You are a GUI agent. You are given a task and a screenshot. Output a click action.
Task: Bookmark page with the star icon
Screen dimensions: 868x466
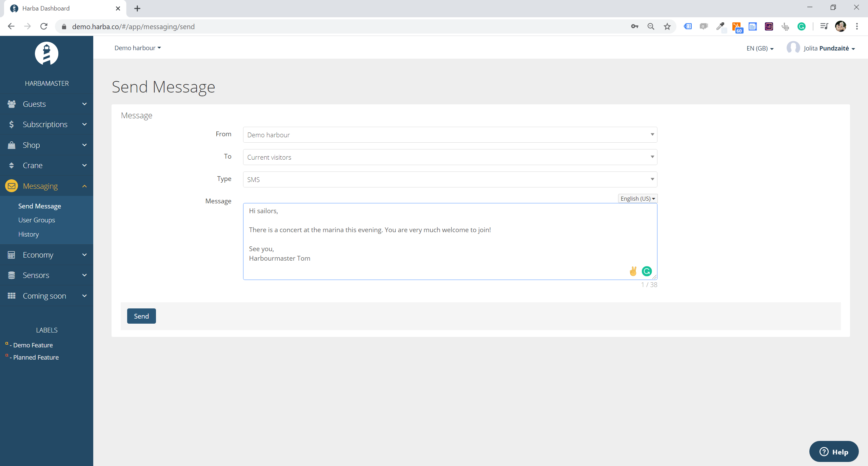[667, 26]
